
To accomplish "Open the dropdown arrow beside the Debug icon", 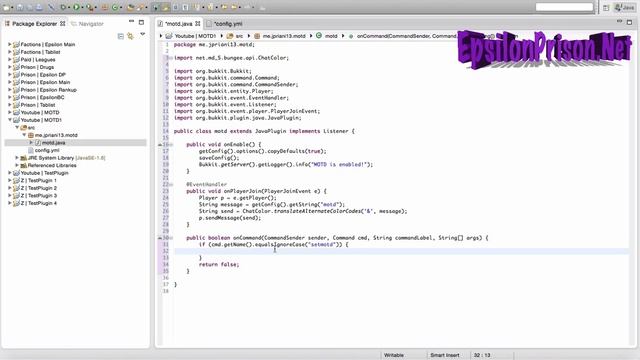I will 69,7.
